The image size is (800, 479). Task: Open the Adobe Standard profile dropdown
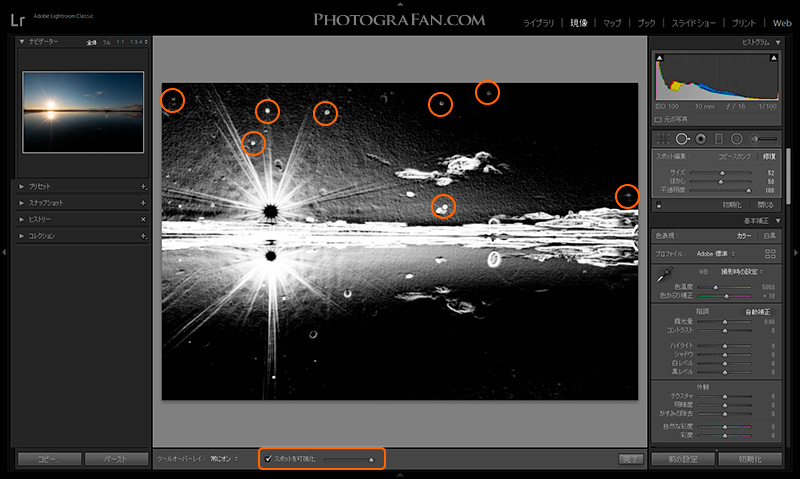[716, 254]
